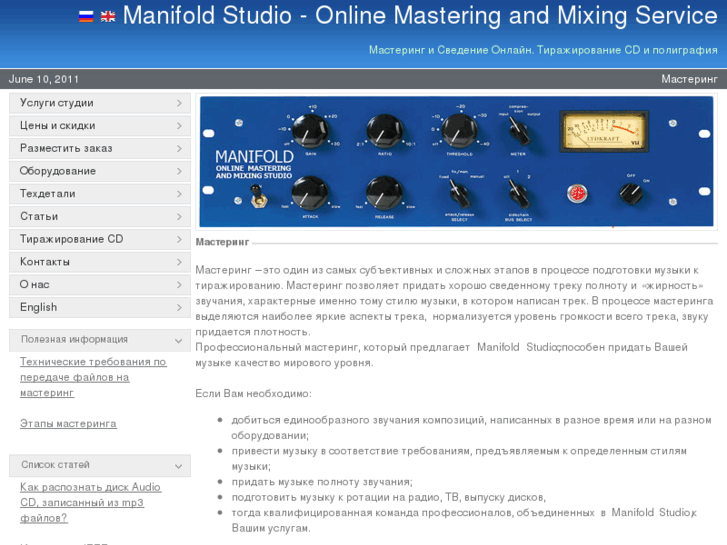
Task: Open Как распознать диск Audio CD link
Action: pyautogui.click(x=90, y=502)
